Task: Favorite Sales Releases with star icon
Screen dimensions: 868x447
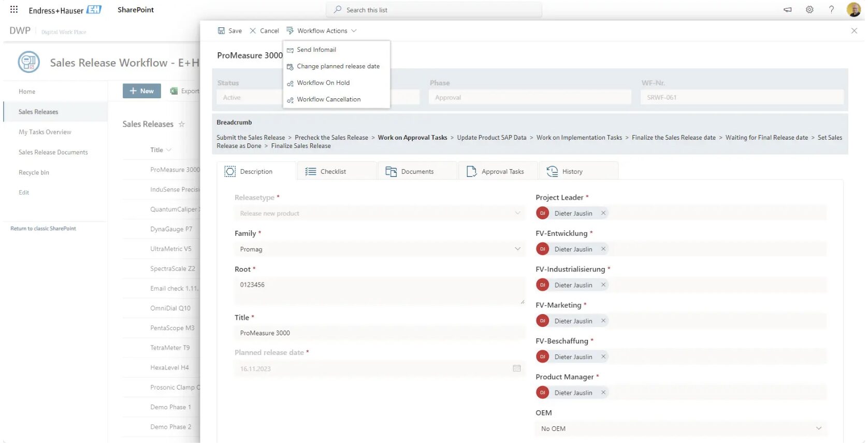Action: pos(181,124)
